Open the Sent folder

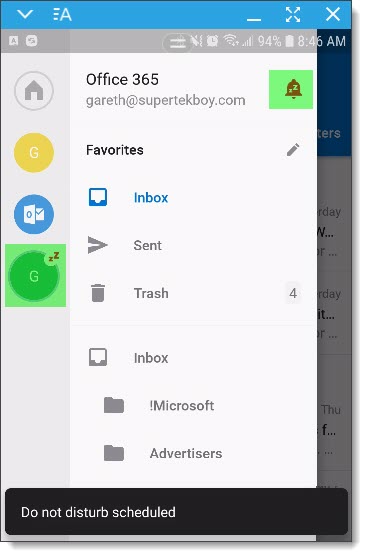pos(194,245)
